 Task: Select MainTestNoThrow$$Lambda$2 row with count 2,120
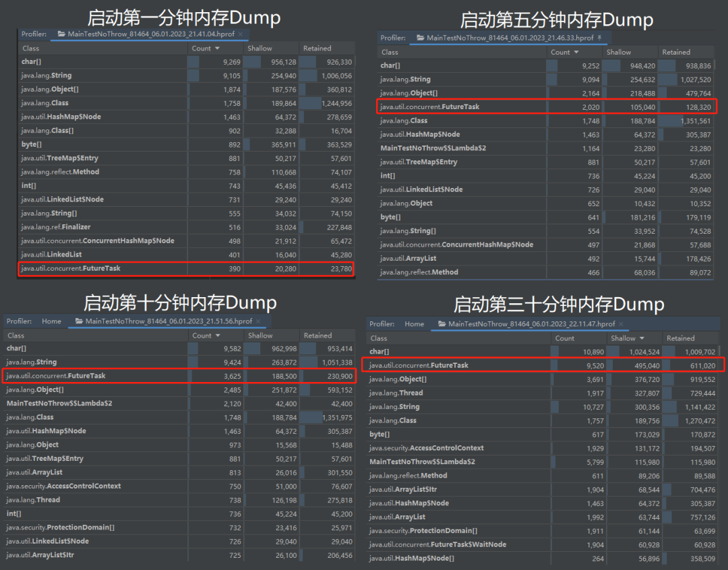[x=179, y=404]
